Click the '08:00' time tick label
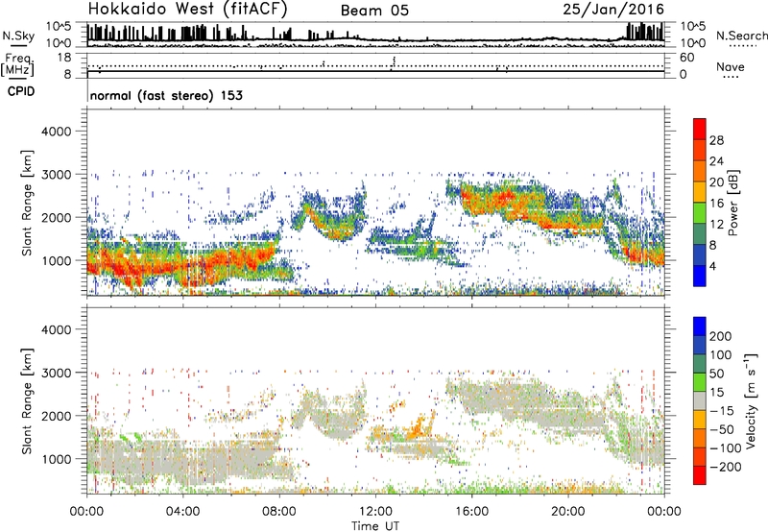The height and width of the screenshot is (532, 768). pyautogui.click(x=279, y=512)
